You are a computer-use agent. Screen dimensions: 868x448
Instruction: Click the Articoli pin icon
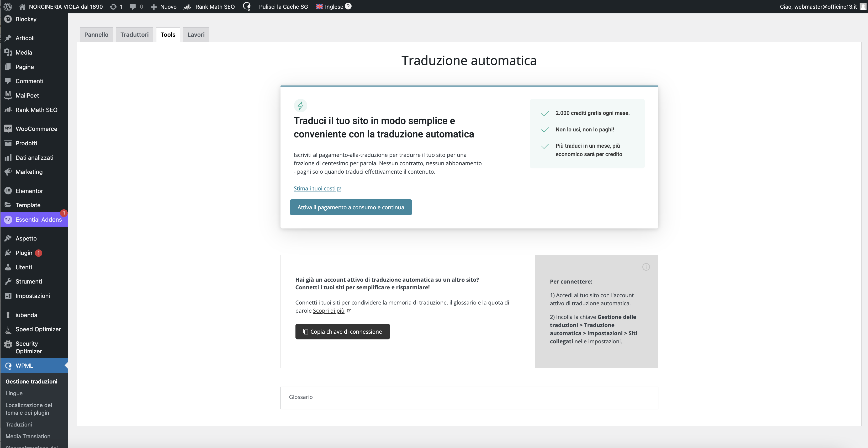[x=8, y=38]
